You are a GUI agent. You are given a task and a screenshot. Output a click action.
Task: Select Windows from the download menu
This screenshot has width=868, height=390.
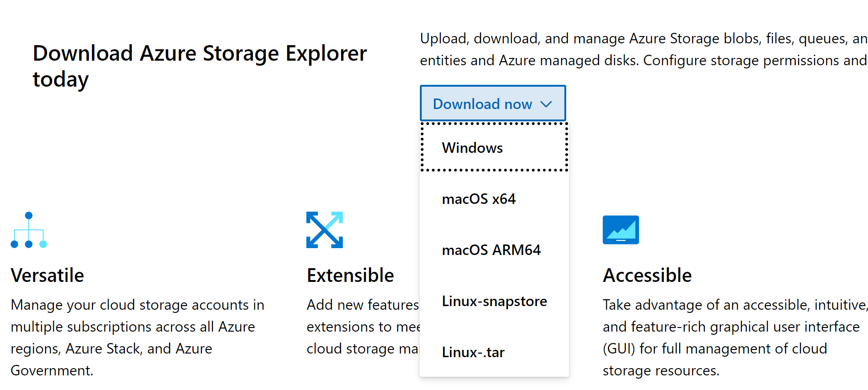click(472, 148)
